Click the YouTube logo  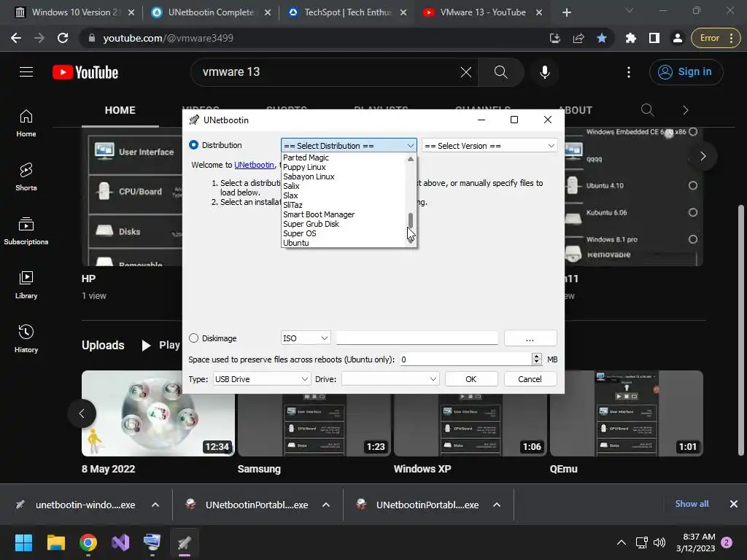pos(85,72)
